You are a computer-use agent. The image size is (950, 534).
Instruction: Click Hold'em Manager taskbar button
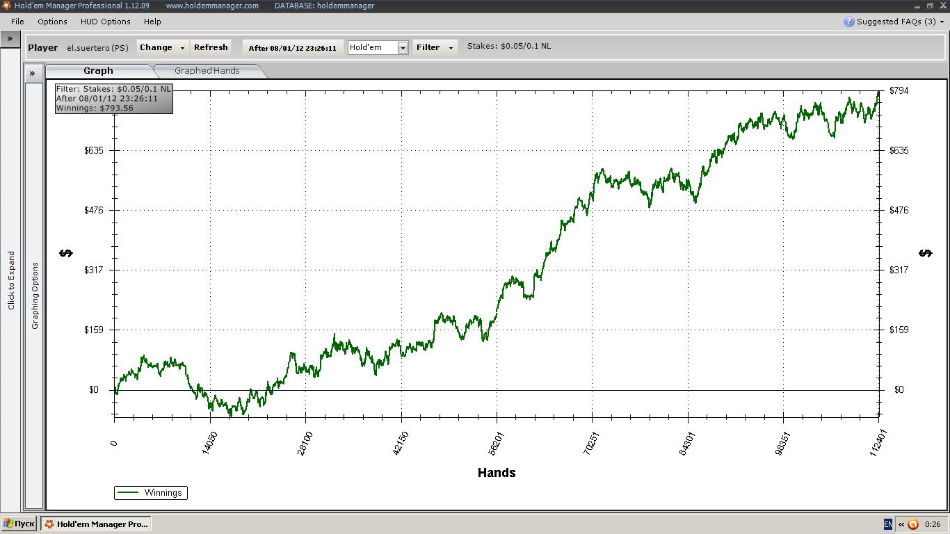[x=95, y=524]
